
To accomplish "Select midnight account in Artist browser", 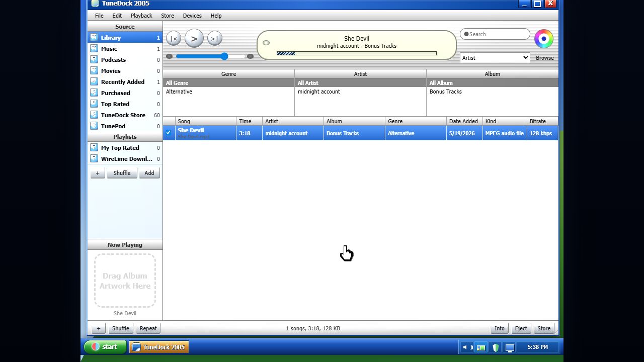I will pos(360,92).
